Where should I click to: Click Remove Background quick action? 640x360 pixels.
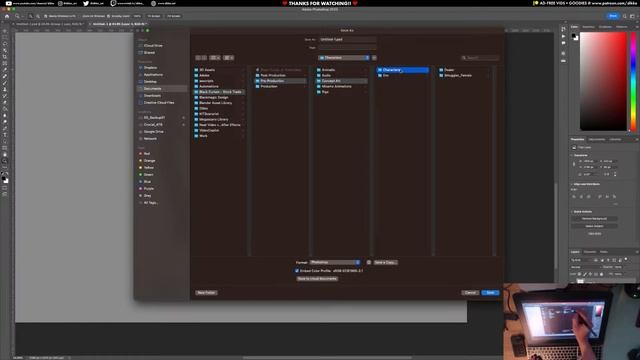coord(594,219)
